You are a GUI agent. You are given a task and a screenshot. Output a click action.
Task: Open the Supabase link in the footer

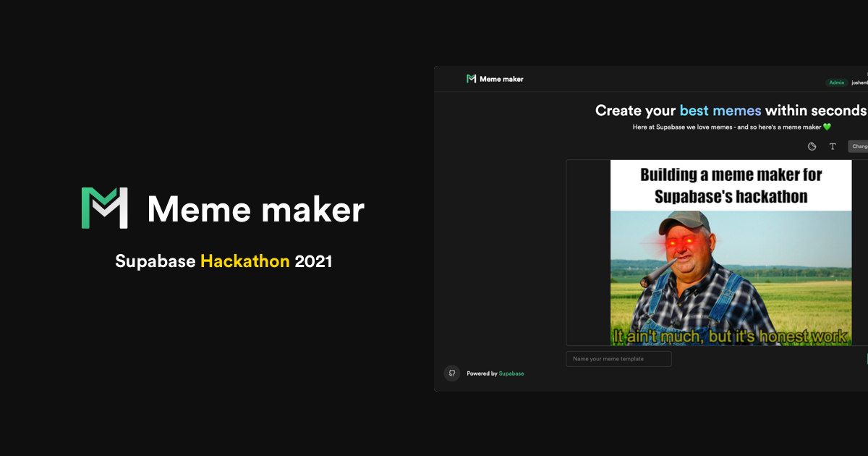tap(511, 373)
